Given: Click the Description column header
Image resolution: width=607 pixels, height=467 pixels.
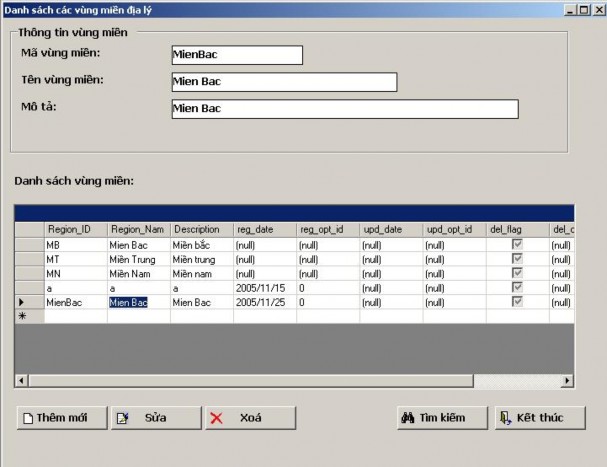Looking at the screenshot, I should pos(201,229).
